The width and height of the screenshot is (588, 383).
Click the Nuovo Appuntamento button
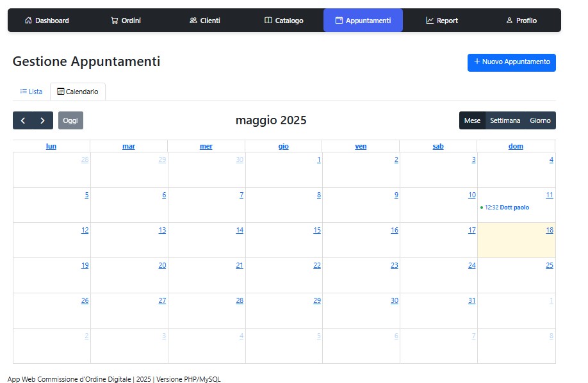[511, 62]
